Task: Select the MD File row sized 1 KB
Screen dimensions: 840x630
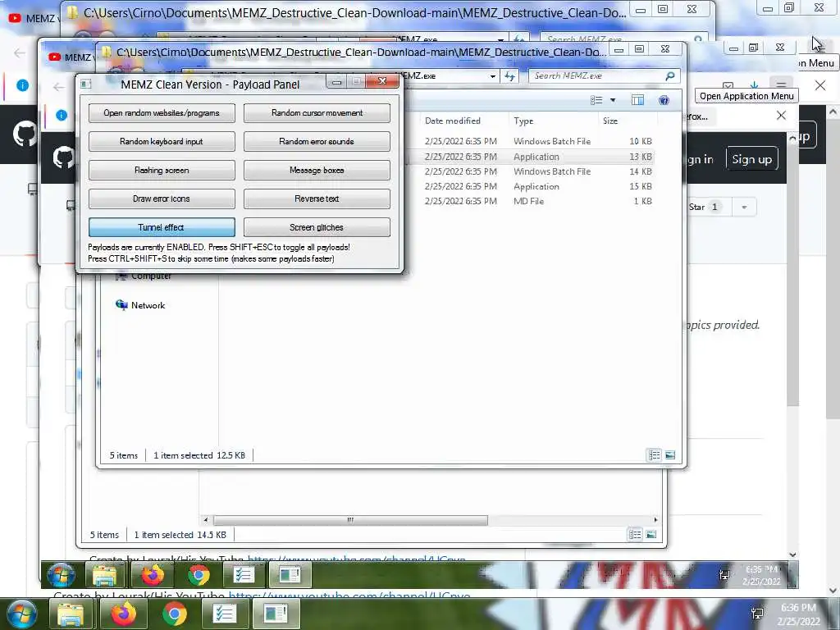Action: pos(538,202)
